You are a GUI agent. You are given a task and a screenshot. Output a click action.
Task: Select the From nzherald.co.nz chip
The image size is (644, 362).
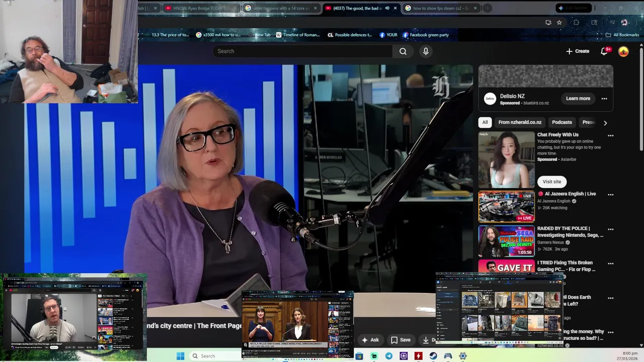pos(520,122)
